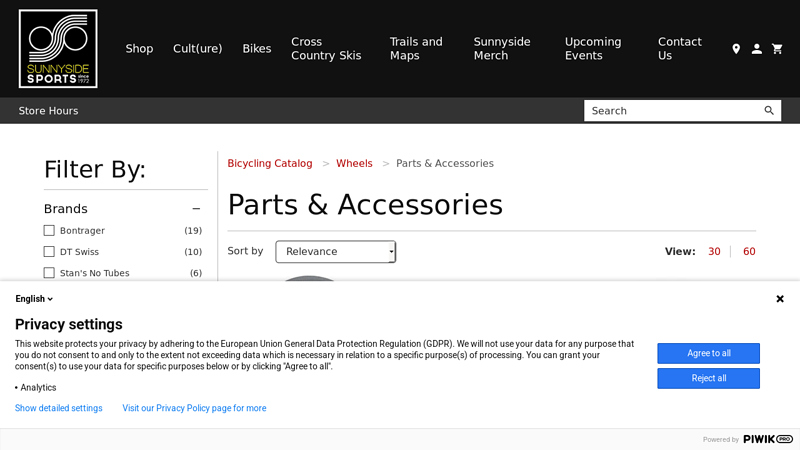The image size is (800, 450).
Task: View 60 items per page
Action: [749, 252]
